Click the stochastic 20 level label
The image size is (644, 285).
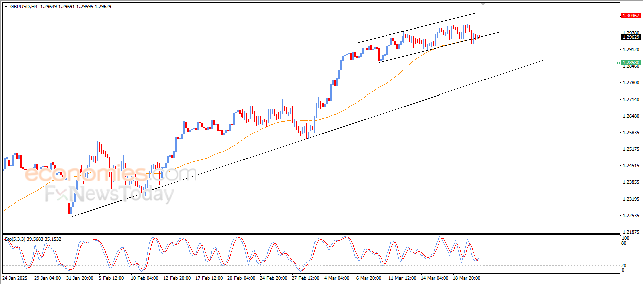(625, 265)
